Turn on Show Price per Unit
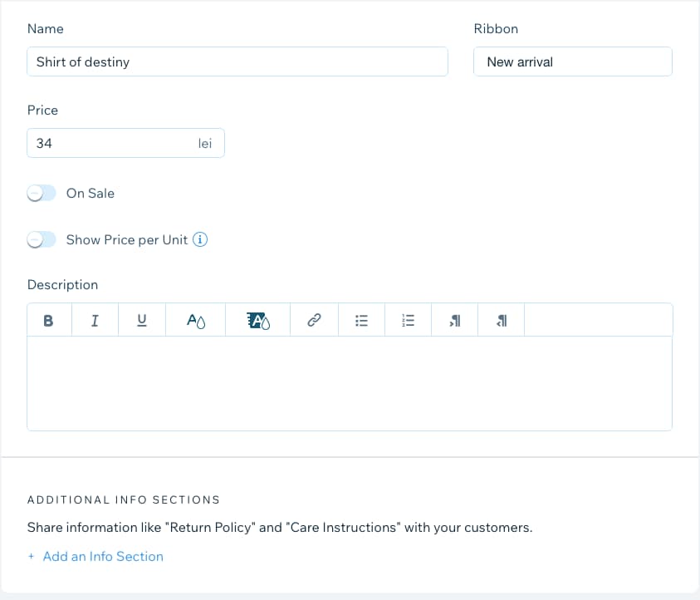 (x=42, y=239)
